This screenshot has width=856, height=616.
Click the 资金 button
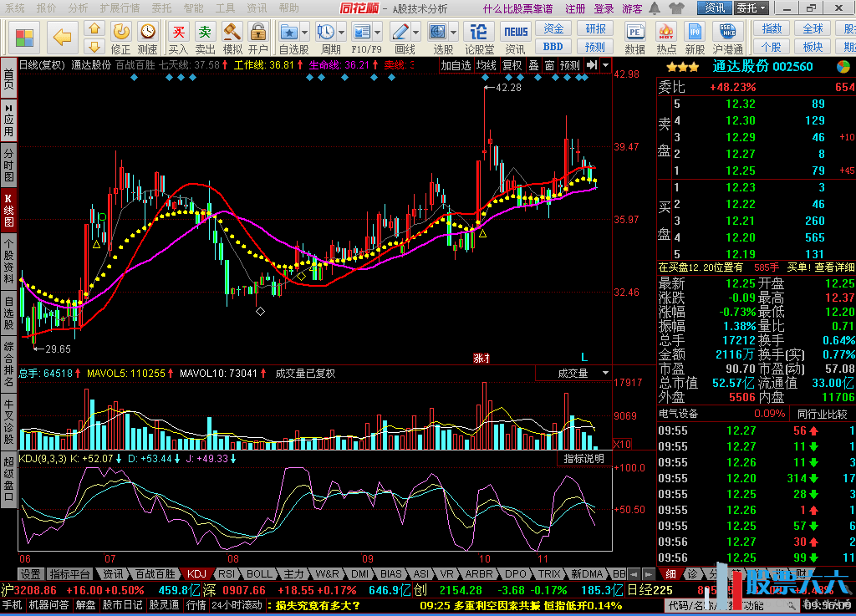(553, 28)
